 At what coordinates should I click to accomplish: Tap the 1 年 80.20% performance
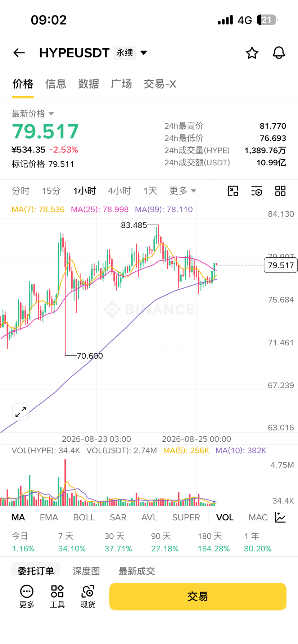coord(258,542)
